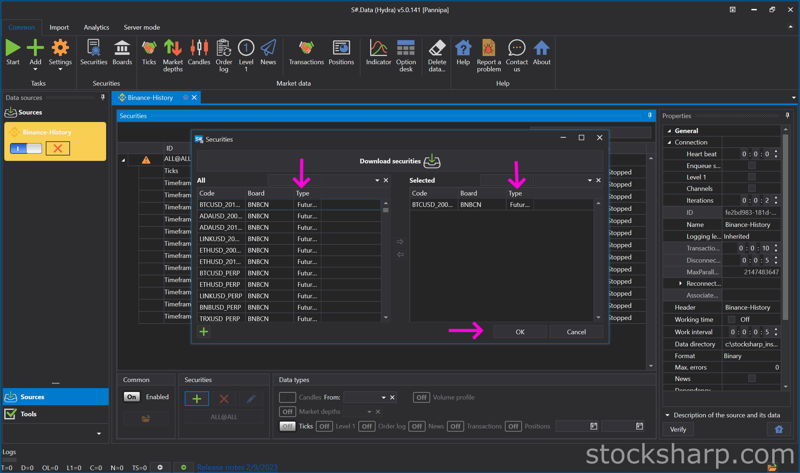Viewport: 800px width, 473px height.
Task: Expand the Reconnect property node
Action: [x=681, y=284]
